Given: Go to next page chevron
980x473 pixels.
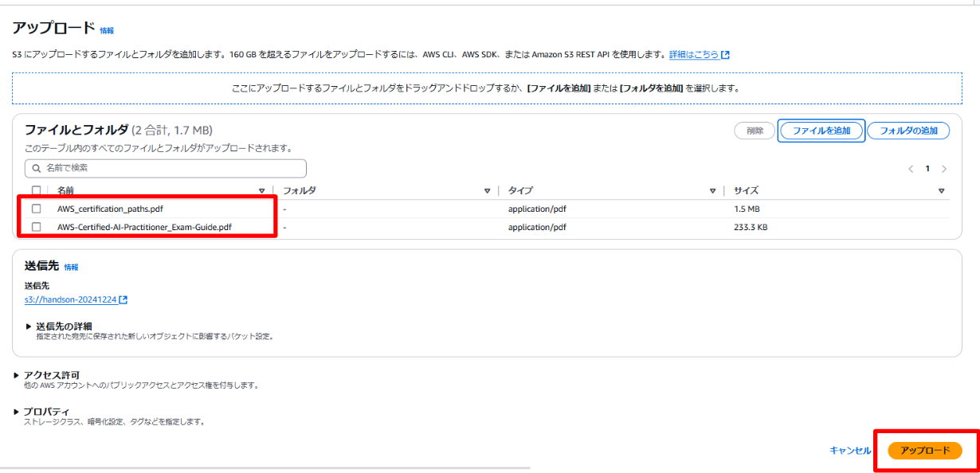Looking at the screenshot, I should coord(944,169).
